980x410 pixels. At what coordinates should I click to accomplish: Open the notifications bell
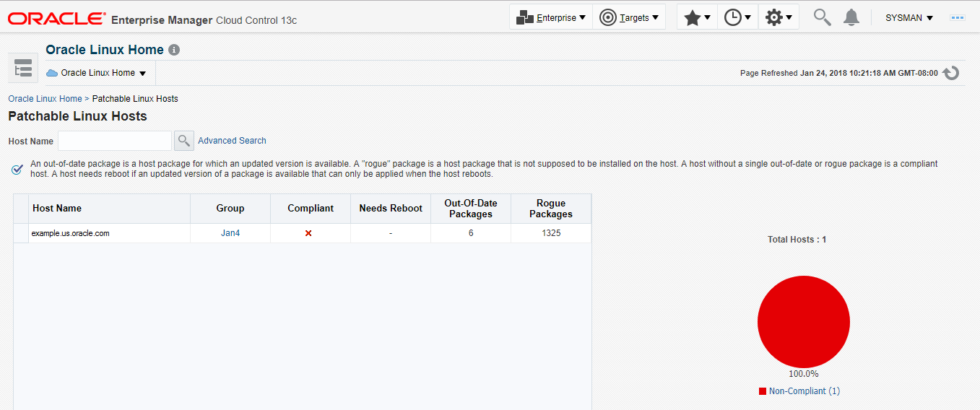click(x=852, y=17)
